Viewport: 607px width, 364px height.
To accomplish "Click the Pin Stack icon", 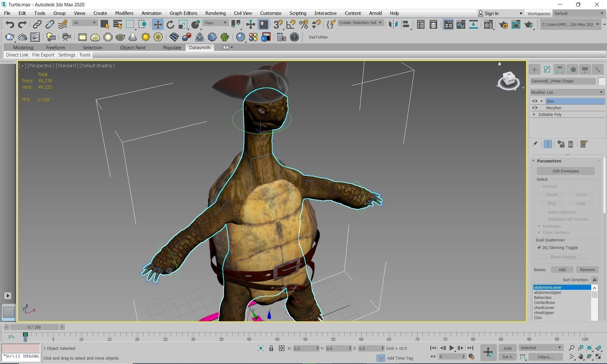I will (x=535, y=144).
